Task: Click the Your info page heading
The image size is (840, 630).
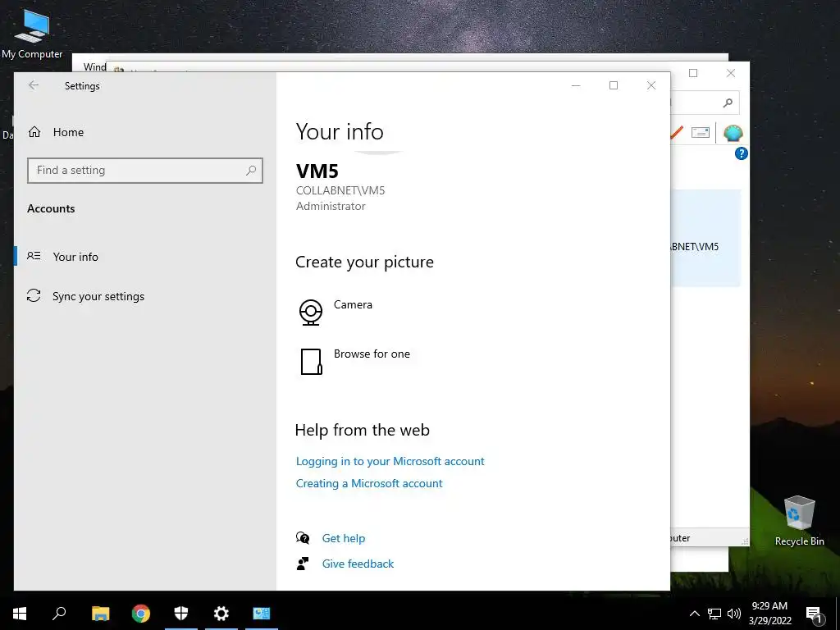Action: point(340,132)
